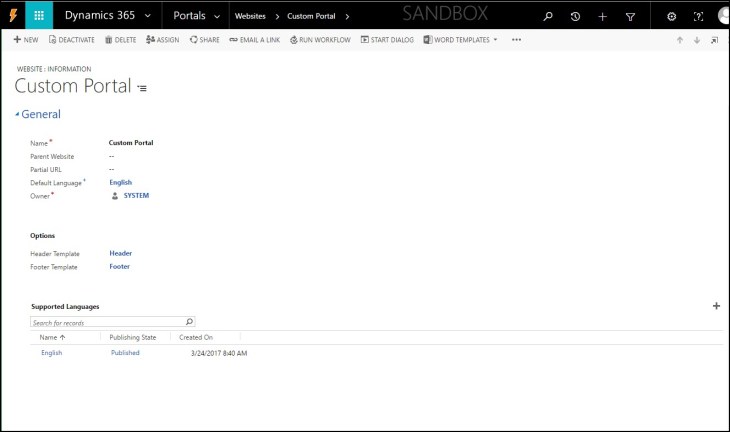Open settings gear icon
Screen dimensions: 730x432
[671, 17]
